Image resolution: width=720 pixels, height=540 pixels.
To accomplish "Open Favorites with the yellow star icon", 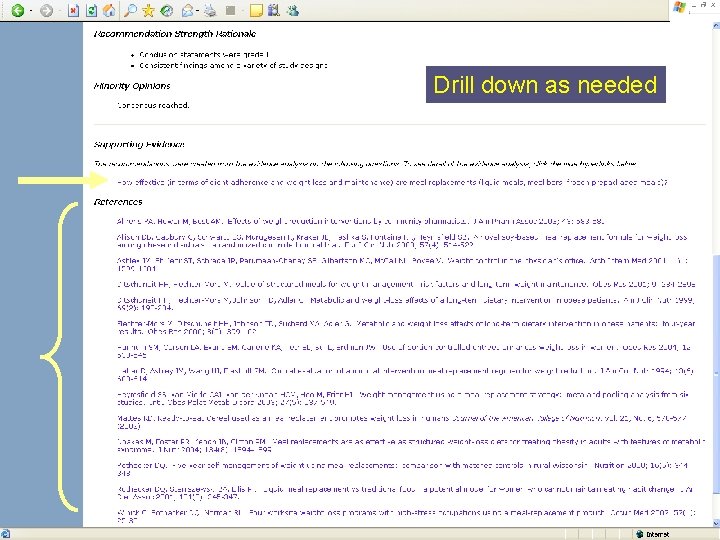I will tap(148, 10).
